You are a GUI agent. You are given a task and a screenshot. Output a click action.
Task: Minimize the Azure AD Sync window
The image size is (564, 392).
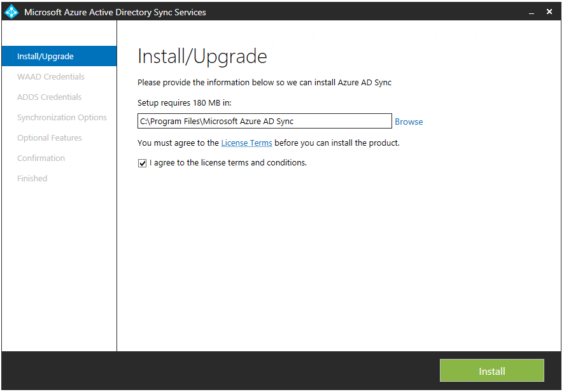[532, 13]
